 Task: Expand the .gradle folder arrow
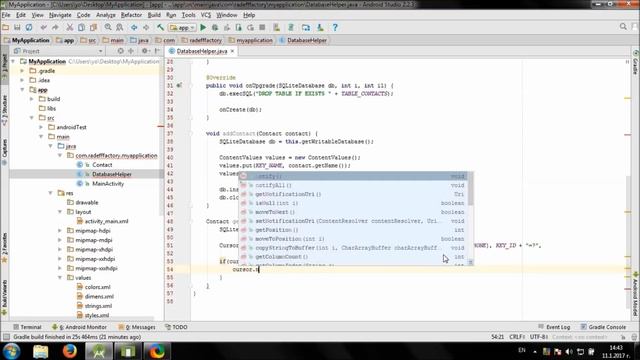tap(23, 71)
